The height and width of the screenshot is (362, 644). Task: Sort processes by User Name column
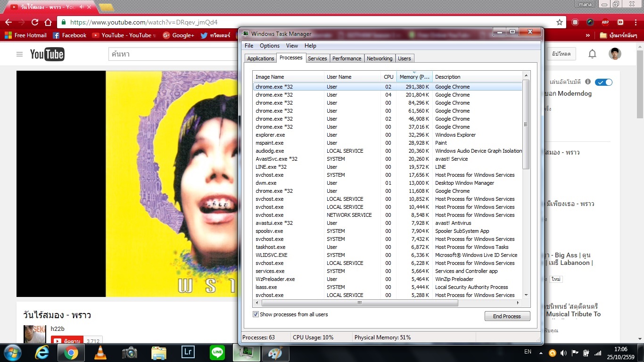click(x=352, y=77)
